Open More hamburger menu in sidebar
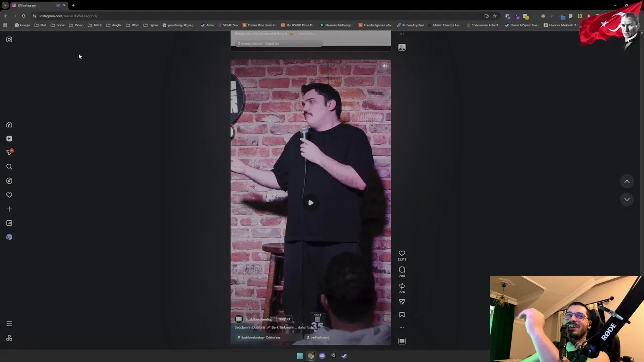644x362 pixels. tap(9, 324)
